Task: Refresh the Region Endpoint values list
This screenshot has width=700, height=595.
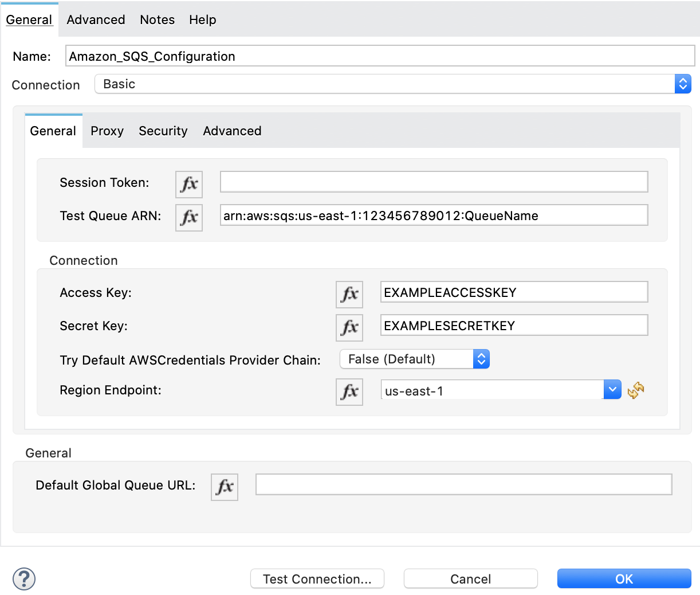Action: [x=636, y=391]
